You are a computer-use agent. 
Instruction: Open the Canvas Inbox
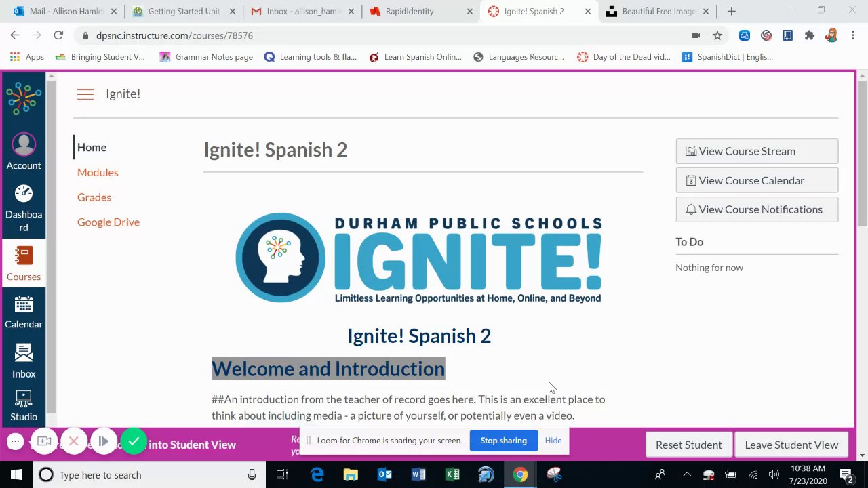coord(24,361)
